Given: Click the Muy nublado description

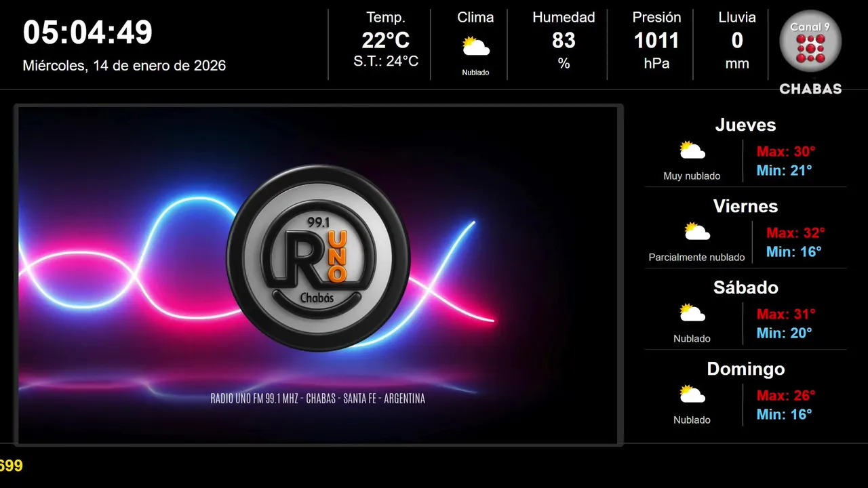Looking at the screenshot, I should tap(692, 176).
